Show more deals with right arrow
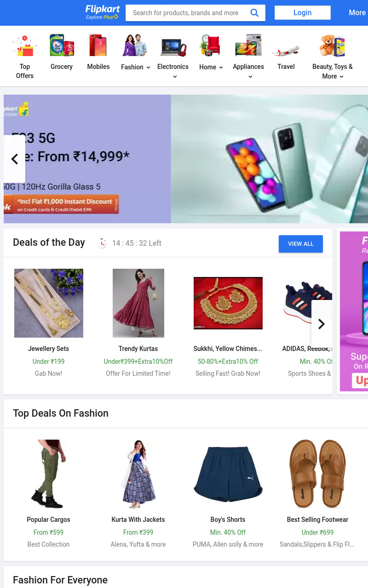The image size is (368, 588). (322, 324)
